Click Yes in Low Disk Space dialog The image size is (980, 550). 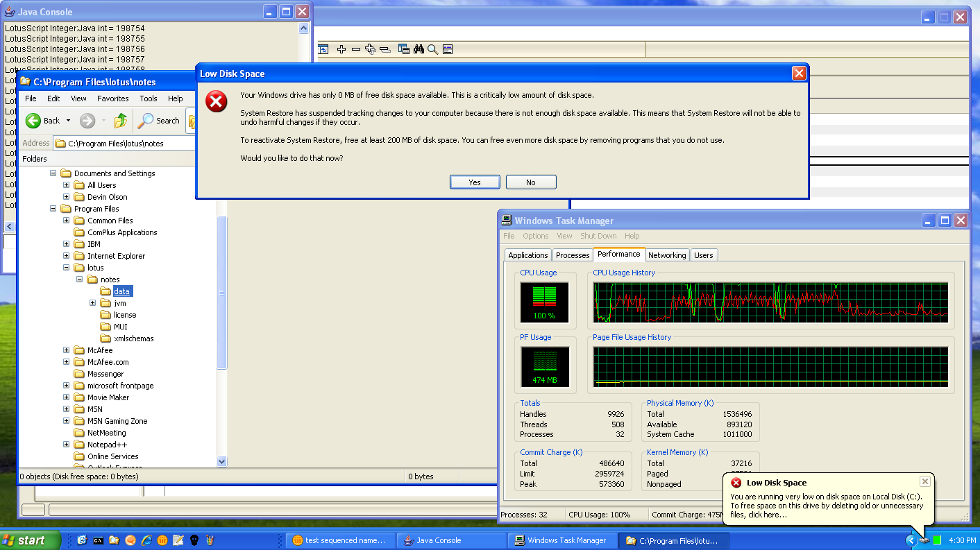point(475,182)
